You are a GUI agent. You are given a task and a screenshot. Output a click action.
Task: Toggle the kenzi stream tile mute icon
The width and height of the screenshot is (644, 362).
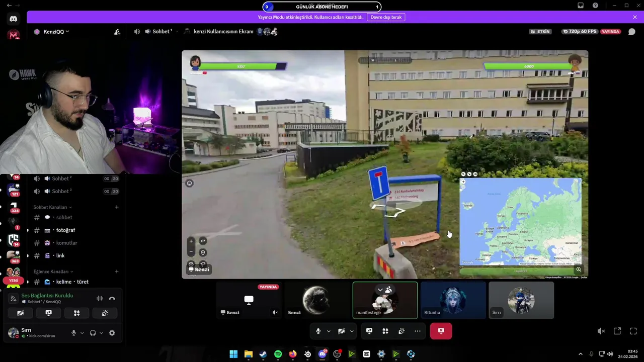[275, 312]
